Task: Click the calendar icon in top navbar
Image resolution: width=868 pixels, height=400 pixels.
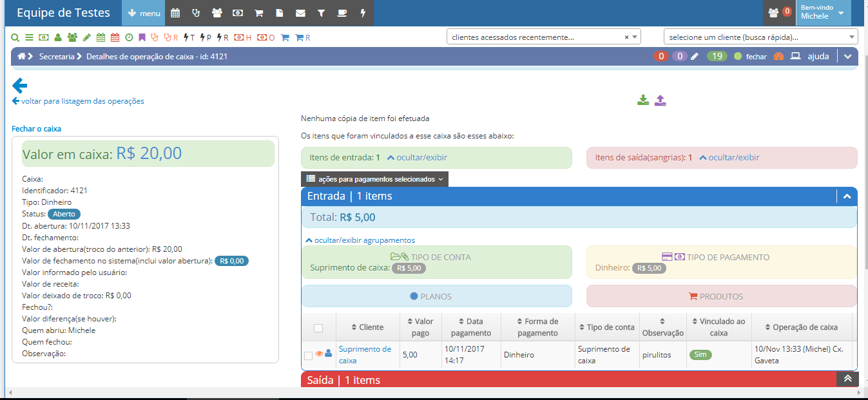Action: (x=175, y=13)
